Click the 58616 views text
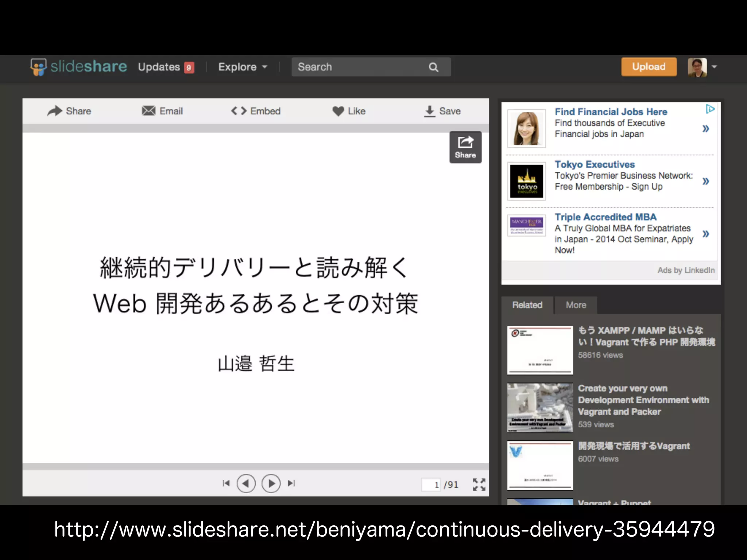 600,355
